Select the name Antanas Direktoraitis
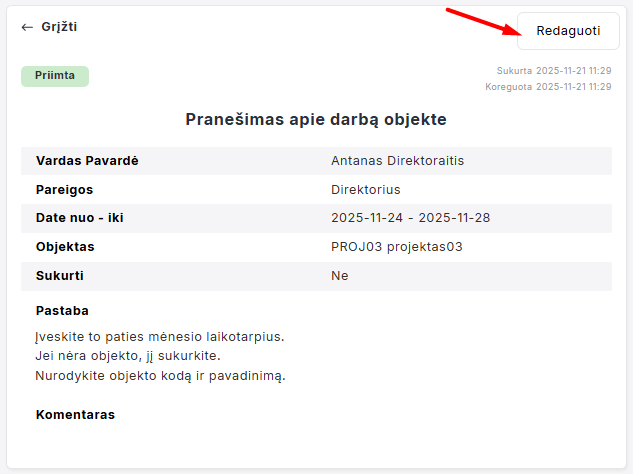 [397, 161]
